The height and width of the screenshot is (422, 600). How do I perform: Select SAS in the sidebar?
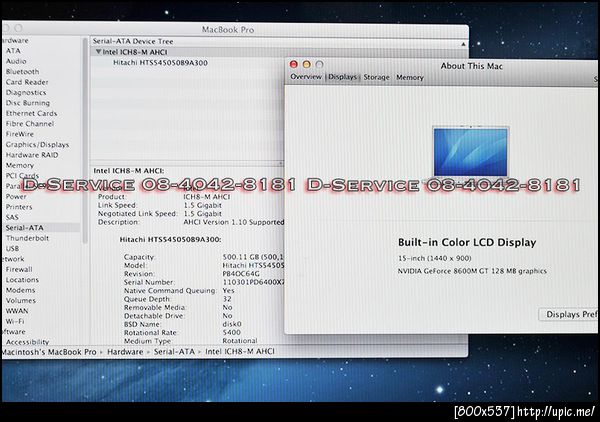(12, 217)
